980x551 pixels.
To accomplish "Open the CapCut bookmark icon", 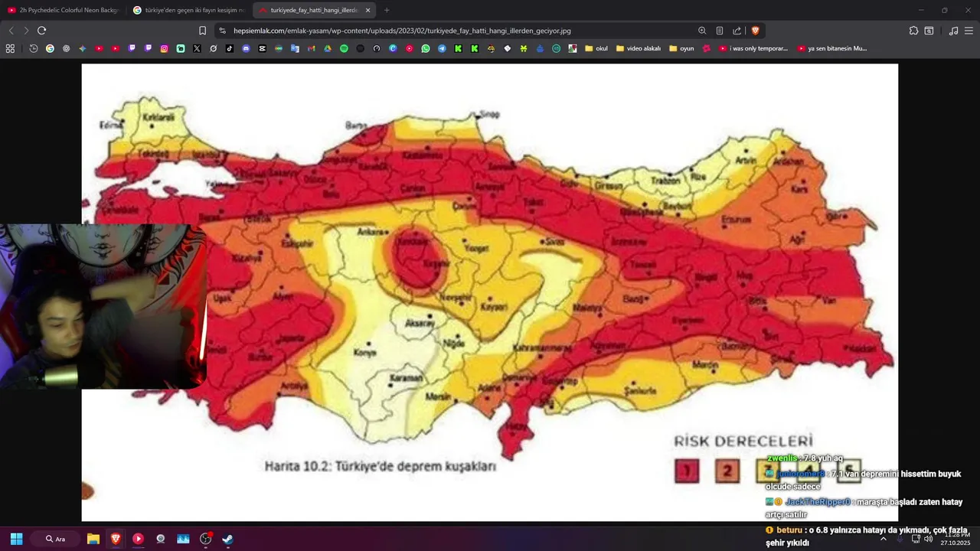I will point(263,48).
